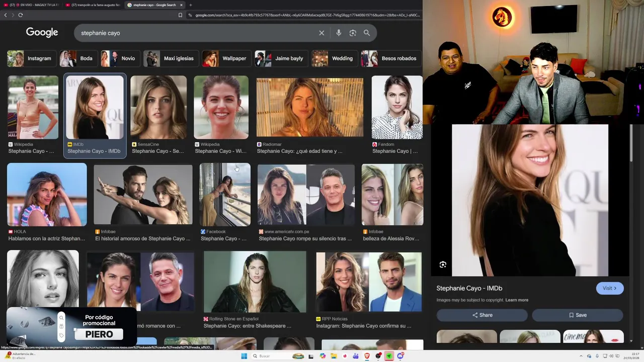
Task: Open selected IMDb image result thumbnail
Action: (95, 107)
